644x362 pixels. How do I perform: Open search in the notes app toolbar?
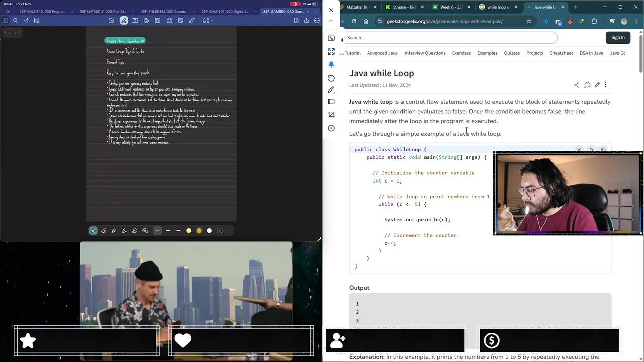click(x=16, y=21)
